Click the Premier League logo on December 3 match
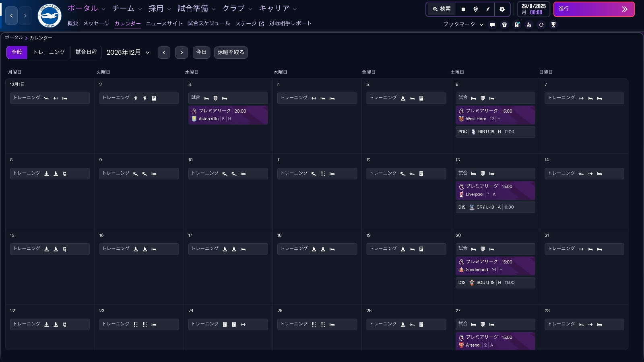 tap(194, 111)
